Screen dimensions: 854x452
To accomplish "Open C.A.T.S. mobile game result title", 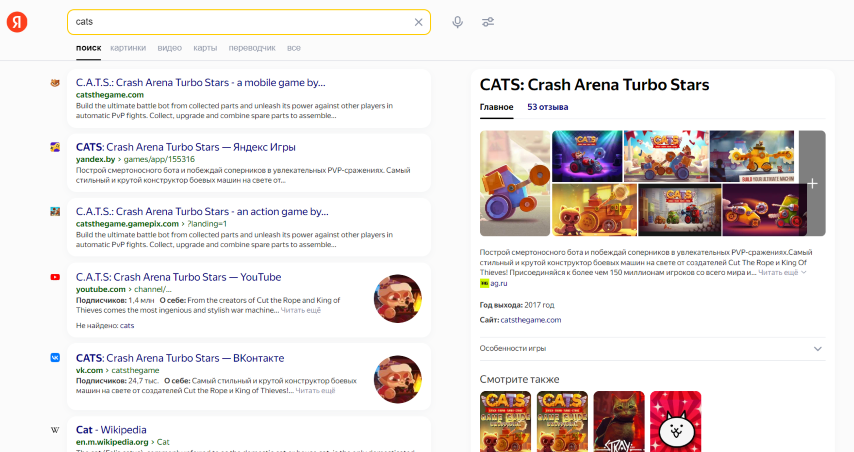I will 200,83.
